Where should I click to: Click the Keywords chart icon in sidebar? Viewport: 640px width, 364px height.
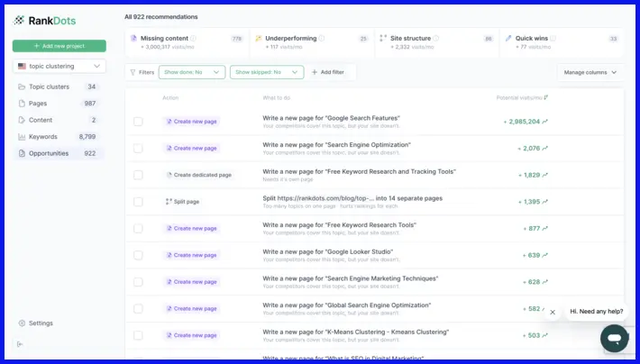[x=22, y=137]
